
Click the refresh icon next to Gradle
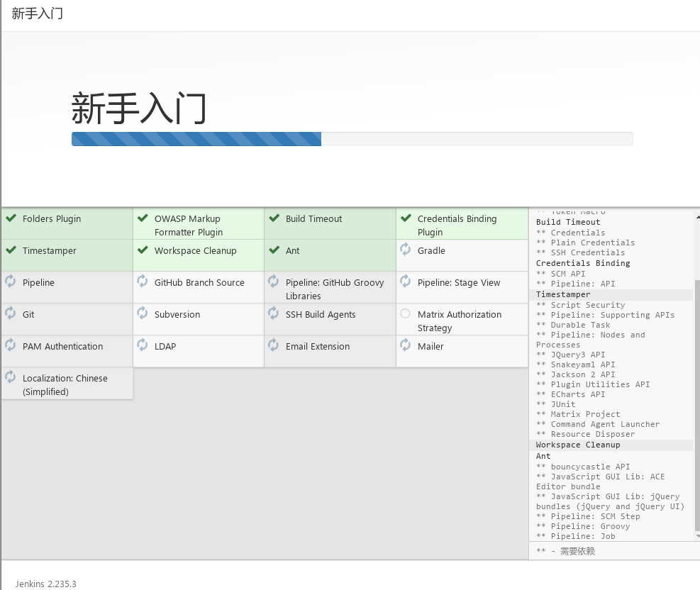(406, 250)
